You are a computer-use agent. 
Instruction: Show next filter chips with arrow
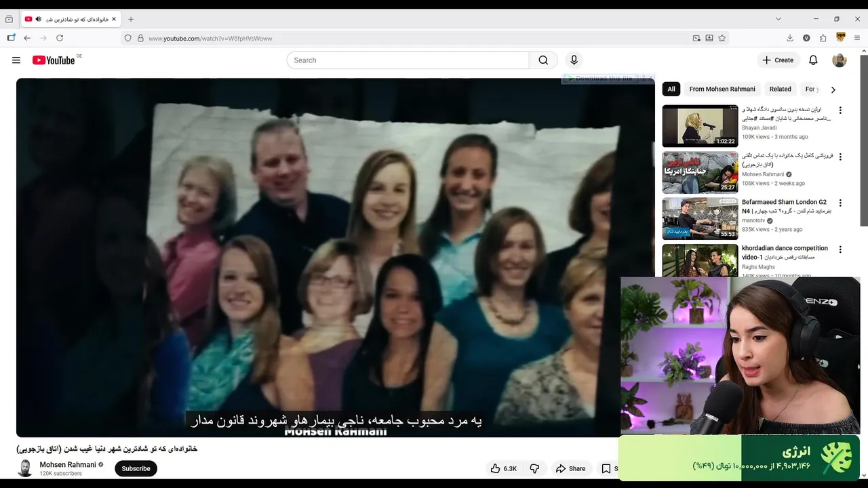tap(833, 89)
